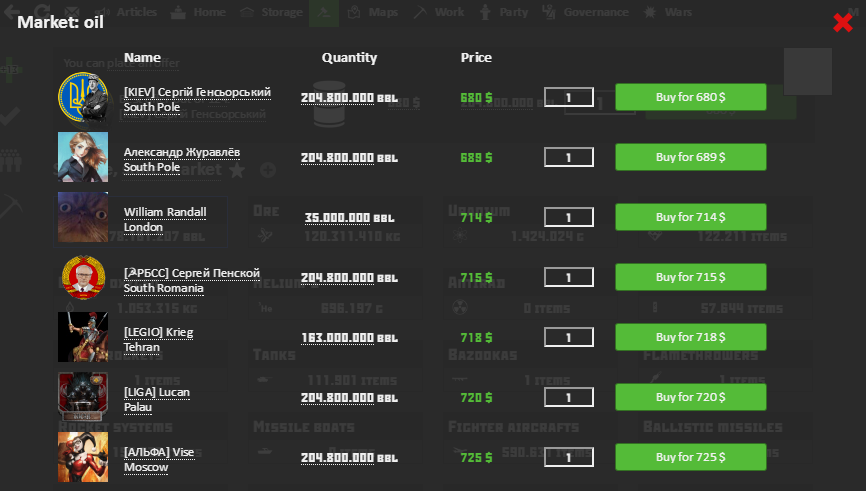Screen dimensions: 866x491
Task: Open Александр Журавлёв's anime girl avatar
Action: [x=83, y=158]
